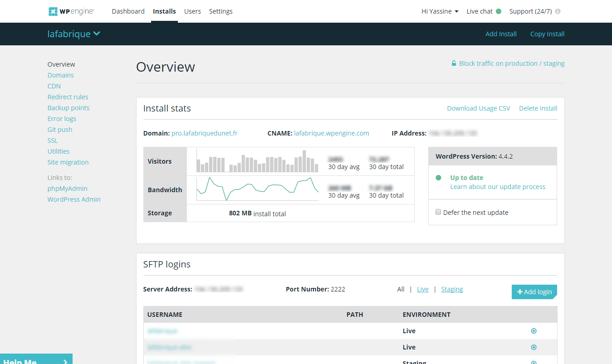The width and height of the screenshot is (612, 364).
Task: Open the Installs tab
Action: tap(164, 11)
